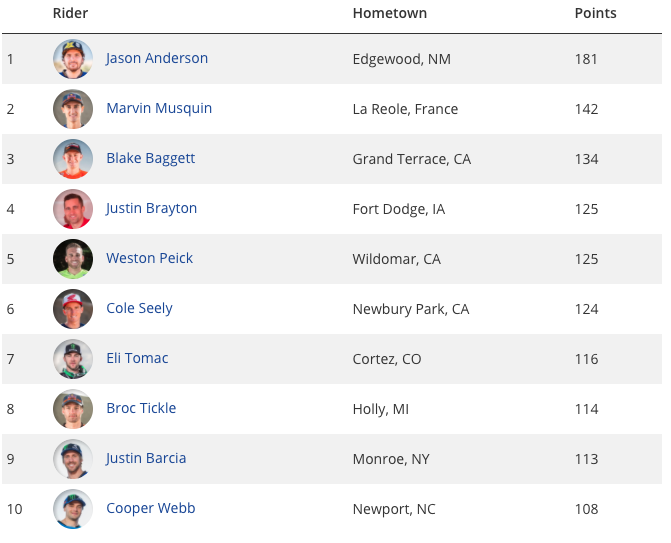The height and width of the screenshot is (543, 671).
Task: Select Blake Baggett's circular headshot
Action: tap(73, 159)
